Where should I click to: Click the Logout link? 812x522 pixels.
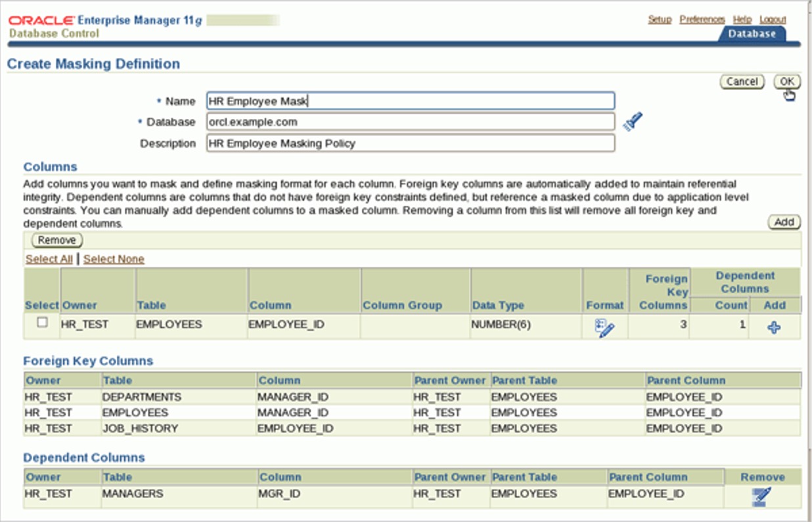[773, 20]
